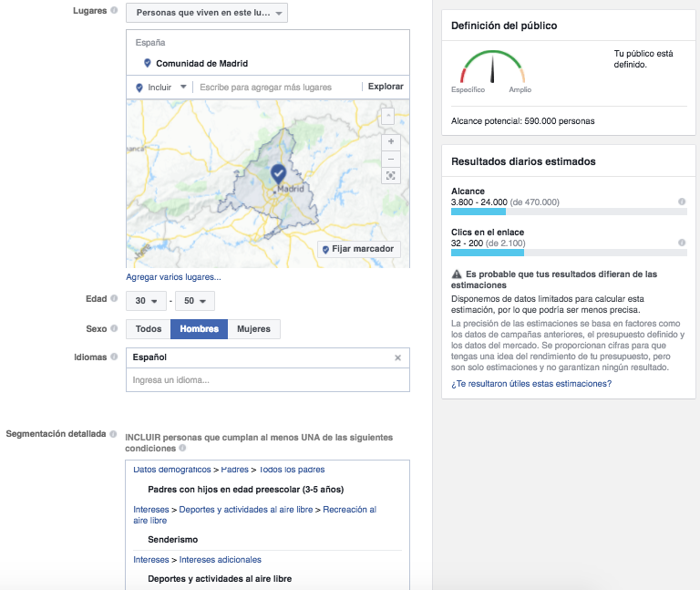Click the info icon beside Lugares
Screen dimensions: 700x590
click(114, 11)
